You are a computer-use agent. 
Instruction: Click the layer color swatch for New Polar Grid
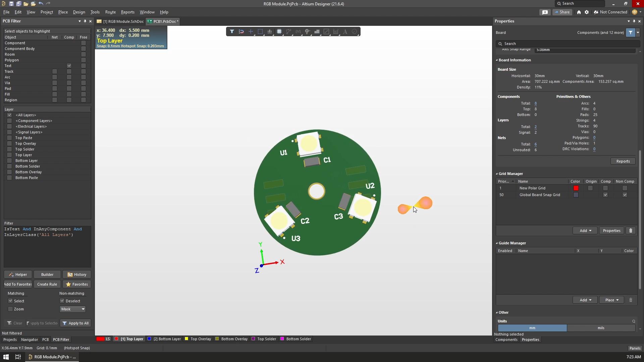click(x=576, y=188)
